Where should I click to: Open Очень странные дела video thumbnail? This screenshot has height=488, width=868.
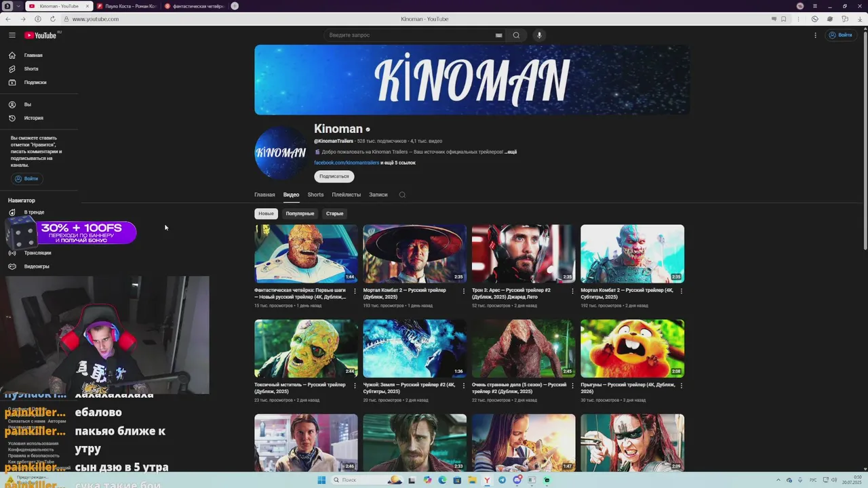tap(524, 348)
